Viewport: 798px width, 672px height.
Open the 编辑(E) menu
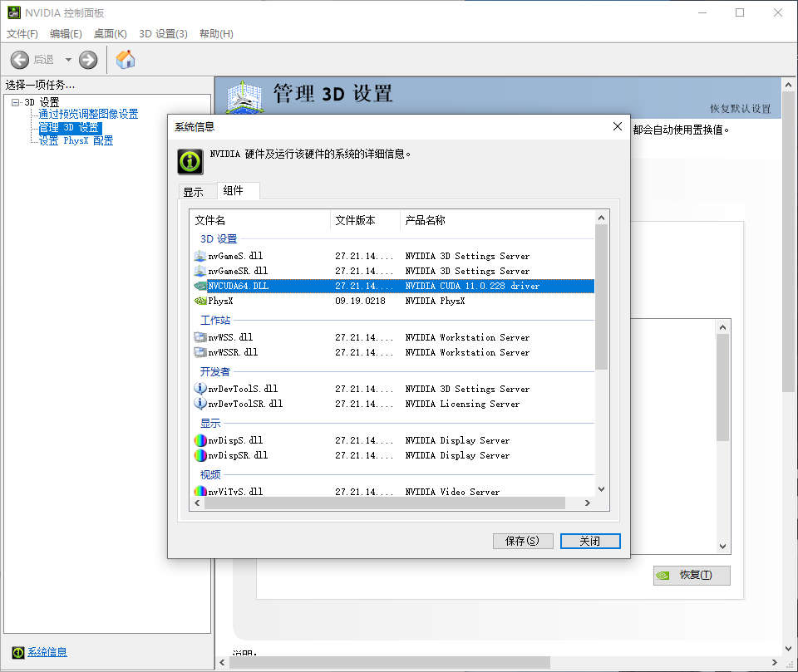click(x=66, y=33)
